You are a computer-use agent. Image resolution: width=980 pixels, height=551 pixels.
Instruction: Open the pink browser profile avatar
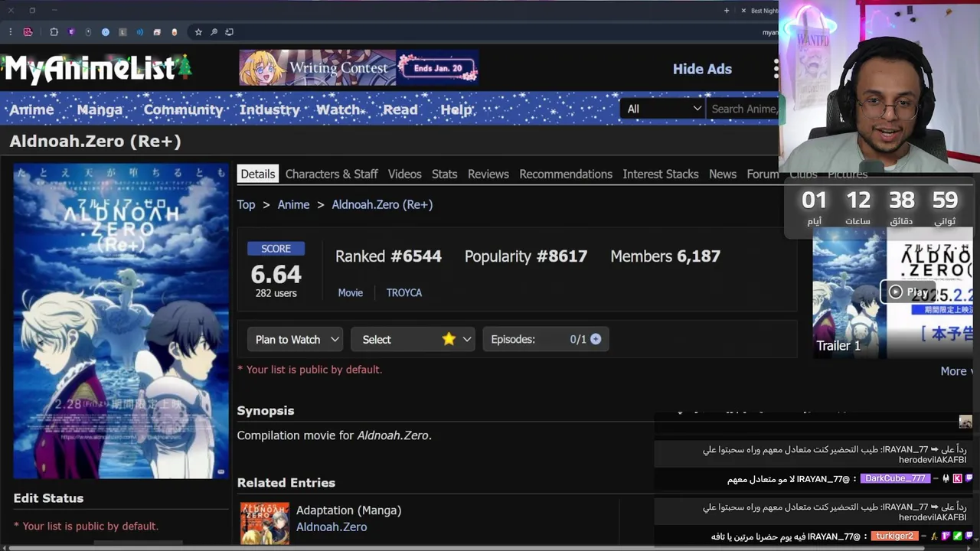(x=28, y=32)
